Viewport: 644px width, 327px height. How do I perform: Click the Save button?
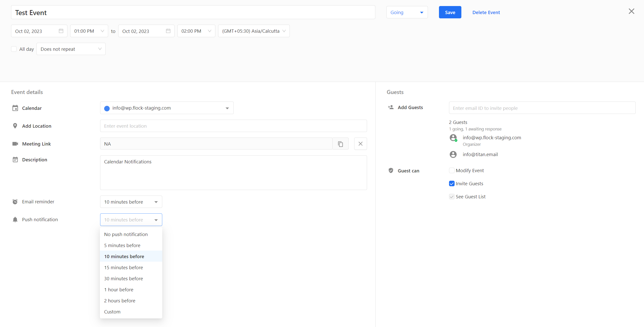click(x=450, y=12)
